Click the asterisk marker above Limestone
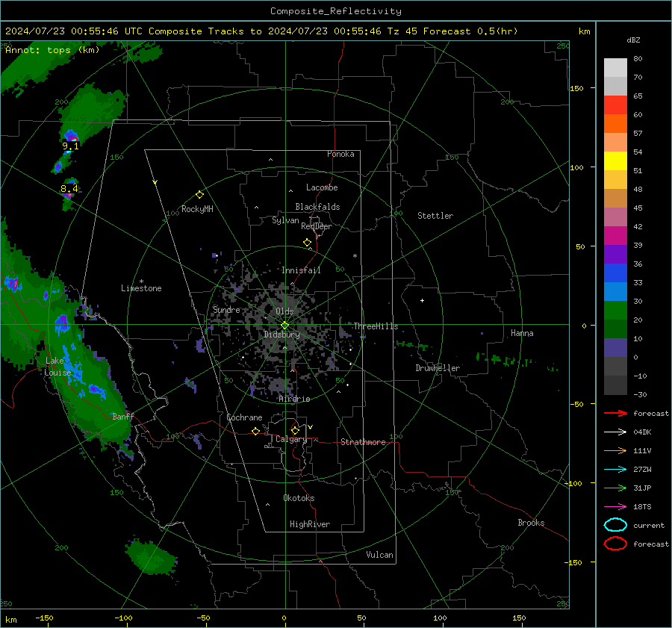Image resolution: width=672 pixels, height=628 pixels. 141,282
